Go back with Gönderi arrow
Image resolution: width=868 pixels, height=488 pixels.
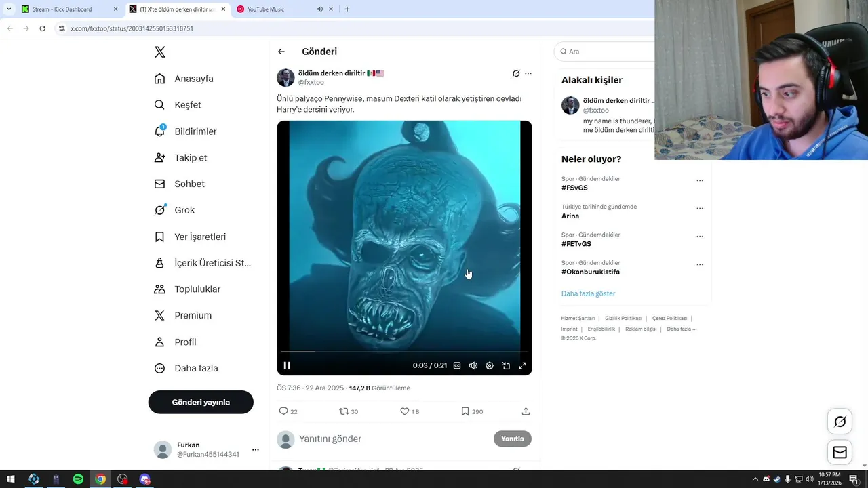pos(281,52)
